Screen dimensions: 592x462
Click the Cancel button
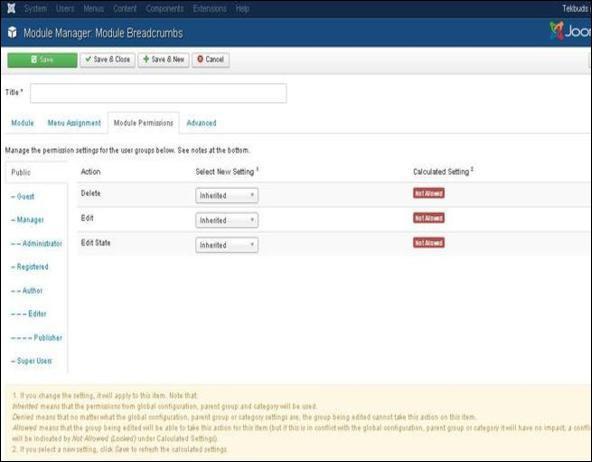click(211, 60)
